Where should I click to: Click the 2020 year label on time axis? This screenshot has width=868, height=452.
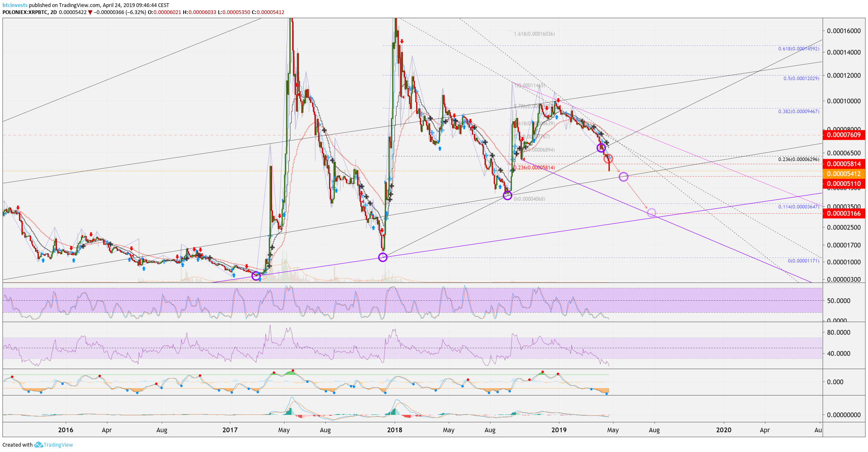[x=724, y=430]
